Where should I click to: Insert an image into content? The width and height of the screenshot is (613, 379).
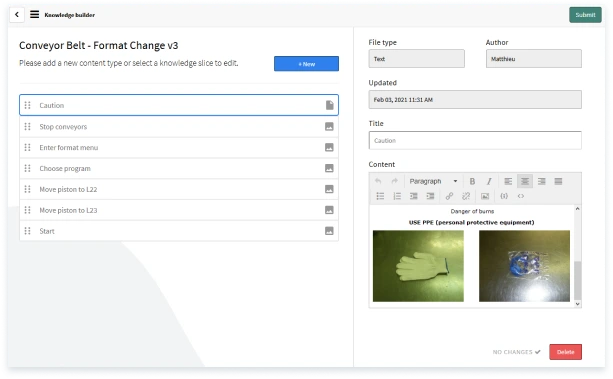485,196
